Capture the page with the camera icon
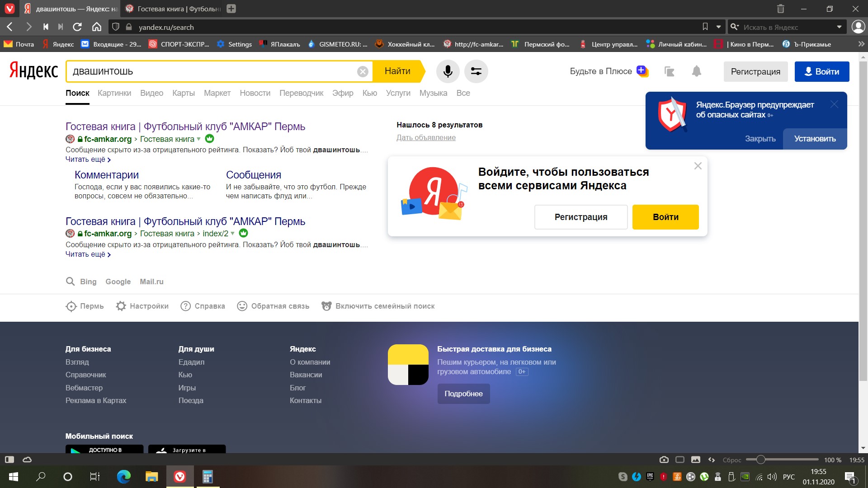The image size is (868, 488). (x=664, y=460)
